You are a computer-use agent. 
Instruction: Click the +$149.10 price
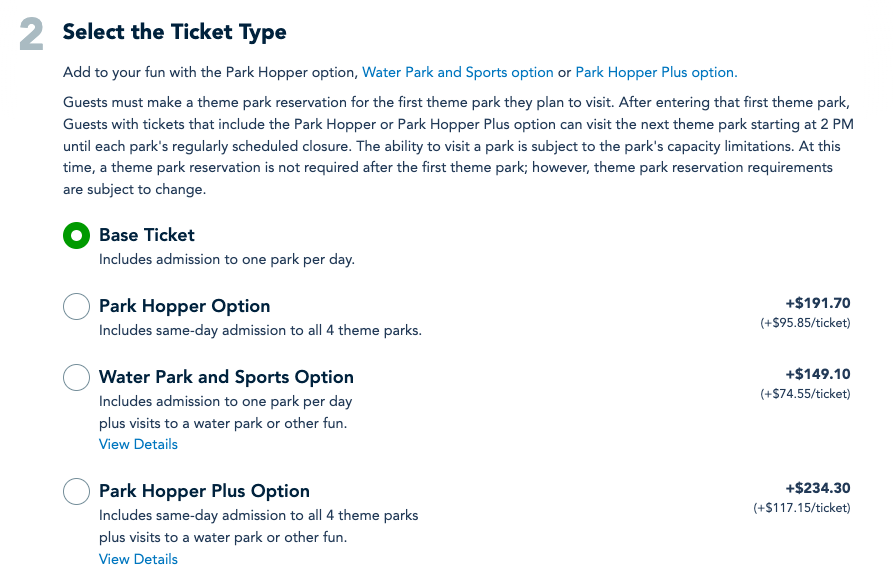click(x=817, y=374)
